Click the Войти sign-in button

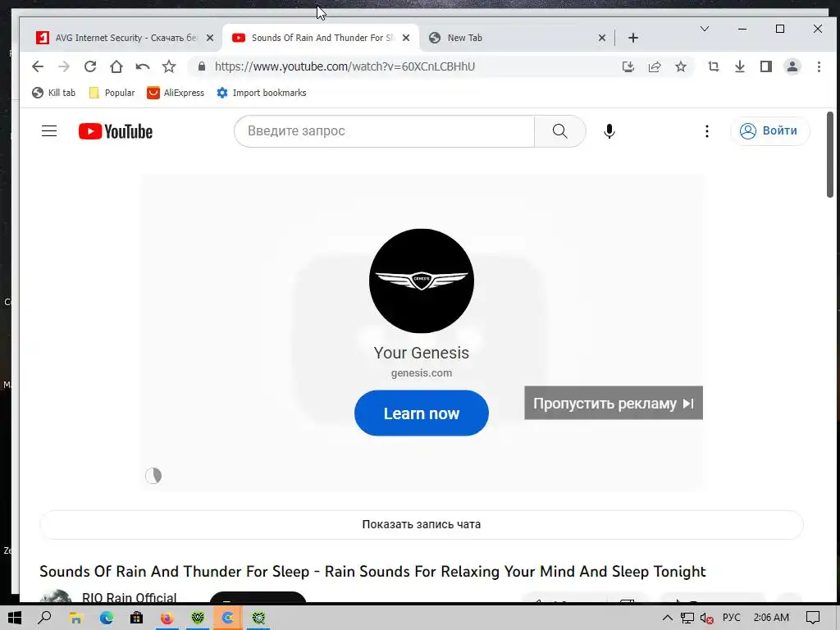coord(769,130)
